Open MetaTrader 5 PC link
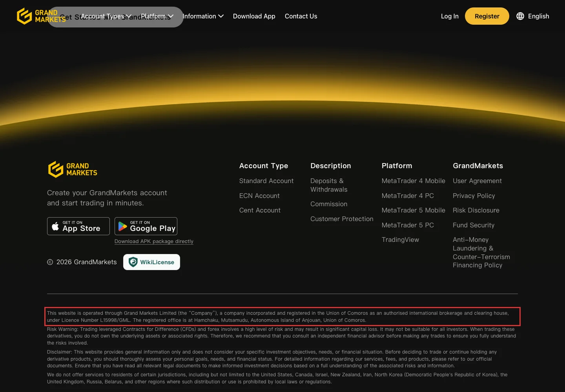The width and height of the screenshot is (565, 392). [x=408, y=225]
